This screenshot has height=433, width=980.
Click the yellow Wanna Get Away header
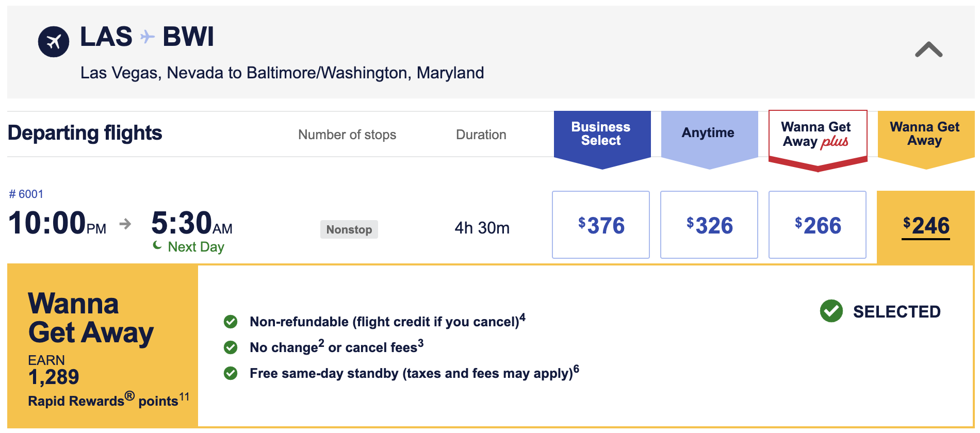click(925, 134)
